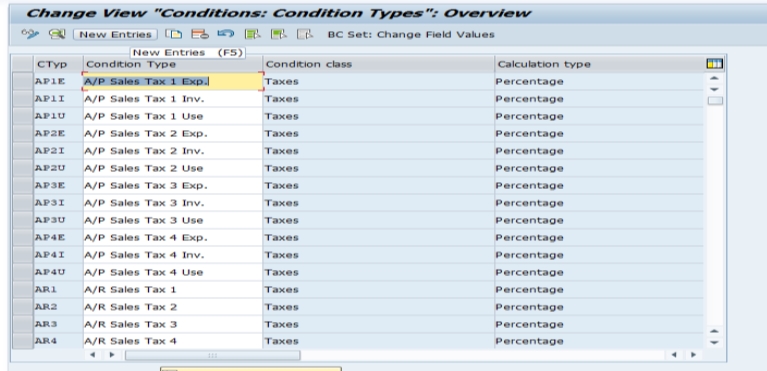Select row AR4 using its row selector

23,341
